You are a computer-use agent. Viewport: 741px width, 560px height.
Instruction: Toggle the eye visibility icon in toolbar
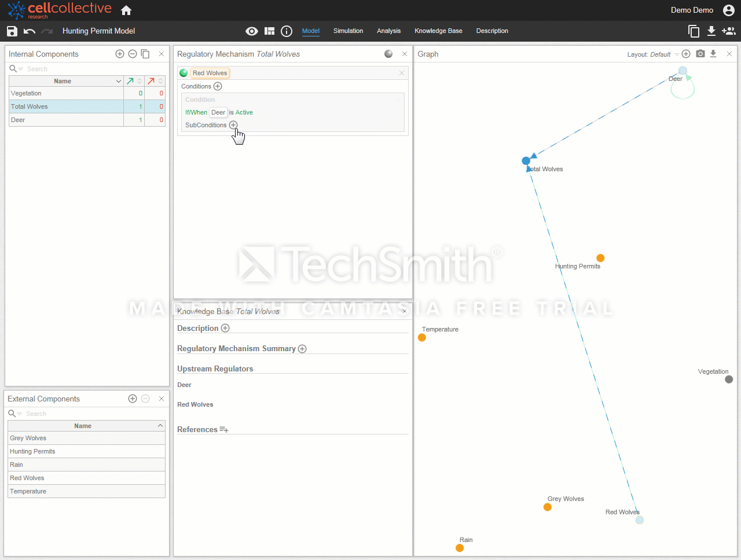click(x=252, y=31)
